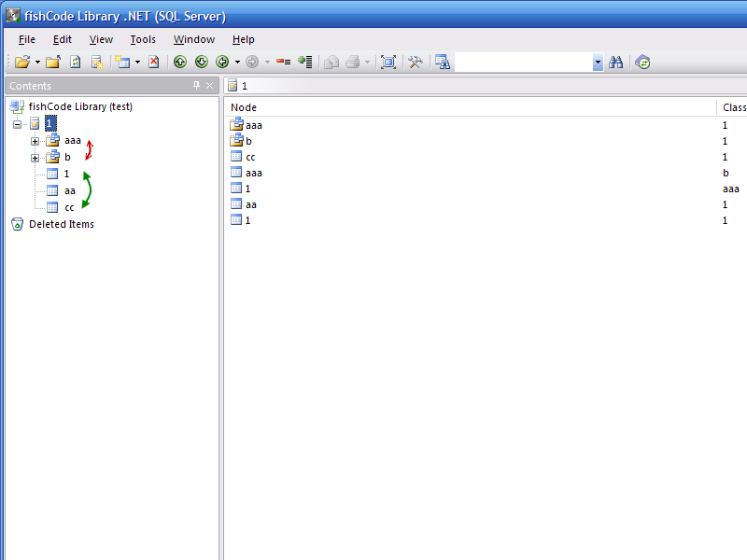747x560 pixels.
Task: Close the Contents panel
Action: tap(209, 85)
